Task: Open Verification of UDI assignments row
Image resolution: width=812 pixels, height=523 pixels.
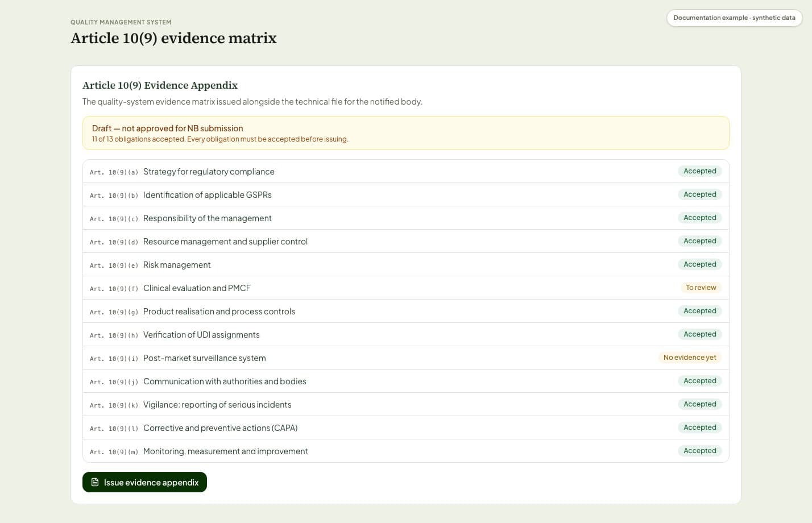Action: 405,334
